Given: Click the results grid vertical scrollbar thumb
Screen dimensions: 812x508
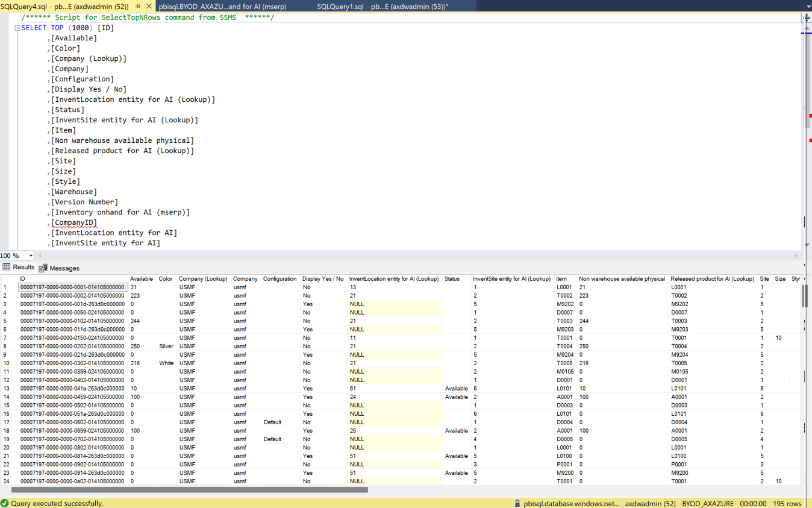Looking at the screenshot, I should click(x=805, y=295).
